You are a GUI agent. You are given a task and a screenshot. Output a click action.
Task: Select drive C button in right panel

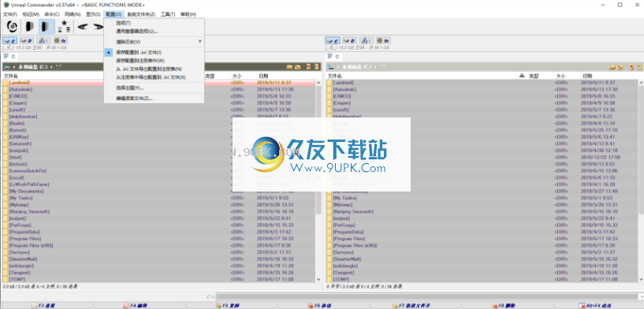333,41
